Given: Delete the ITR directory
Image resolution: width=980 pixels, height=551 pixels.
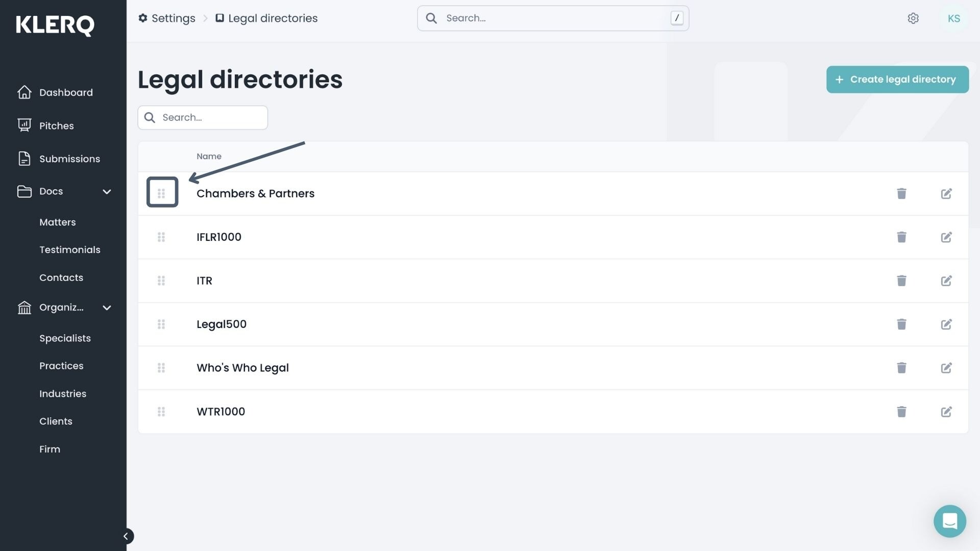Looking at the screenshot, I should pyautogui.click(x=901, y=281).
